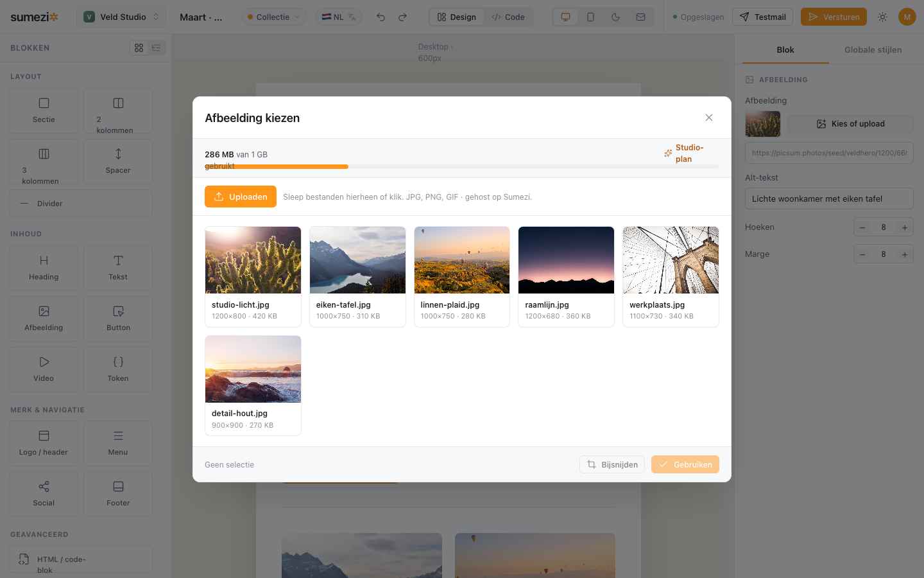Click the Versturen button
The height and width of the screenshot is (578, 924).
pyautogui.click(x=834, y=17)
